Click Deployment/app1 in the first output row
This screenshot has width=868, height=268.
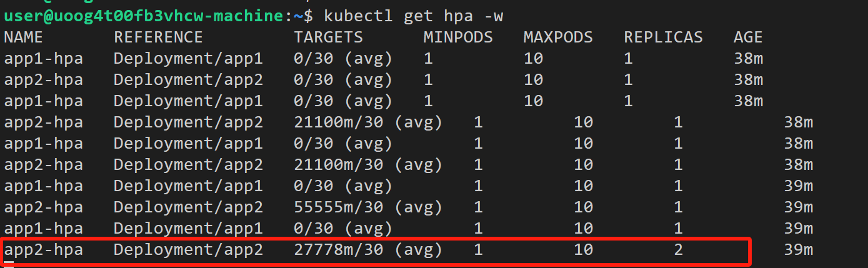(x=188, y=59)
